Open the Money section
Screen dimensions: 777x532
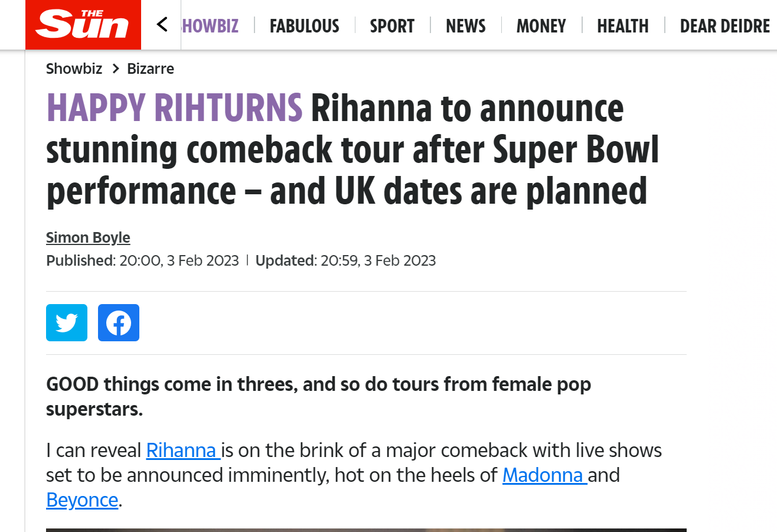point(541,26)
